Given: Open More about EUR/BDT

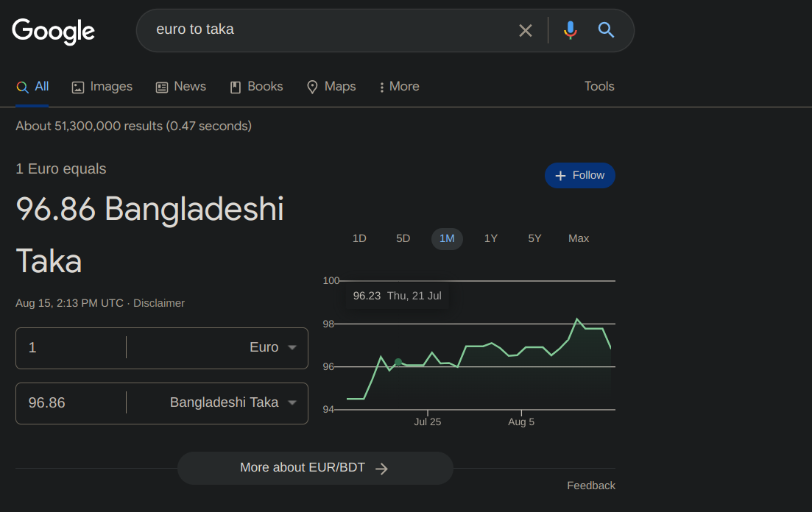Looking at the screenshot, I should pos(315,468).
